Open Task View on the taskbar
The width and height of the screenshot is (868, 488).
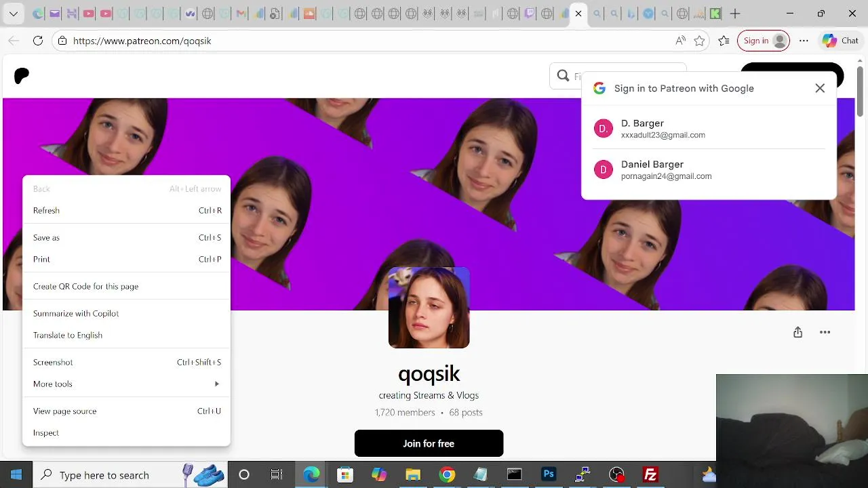coord(276,474)
